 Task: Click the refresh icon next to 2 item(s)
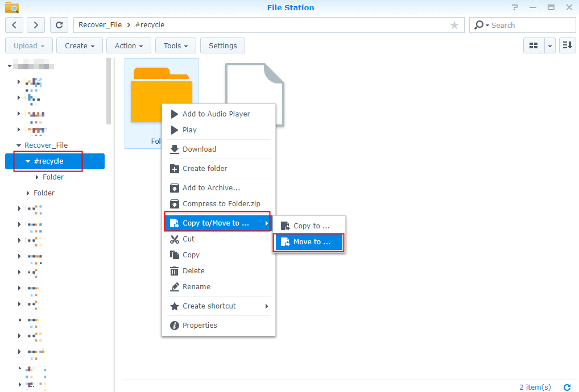pos(566,387)
